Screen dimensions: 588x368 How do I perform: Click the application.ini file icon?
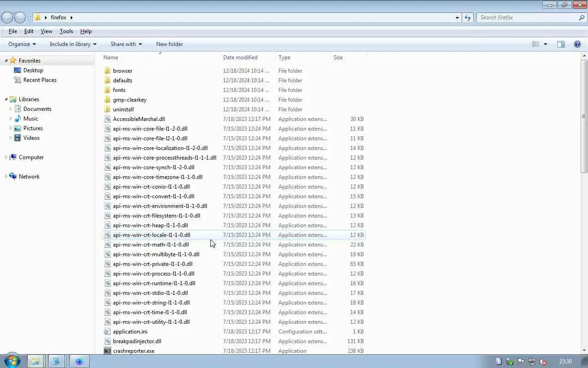pyautogui.click(x=107, y=331)
